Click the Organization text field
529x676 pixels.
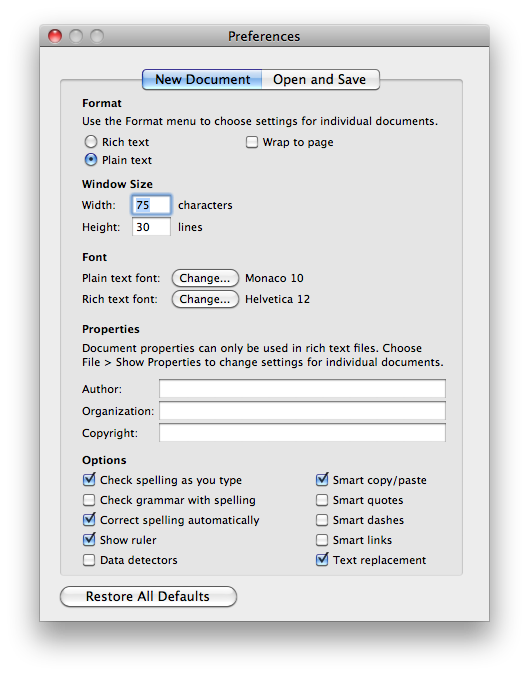(x=302, y=411)
